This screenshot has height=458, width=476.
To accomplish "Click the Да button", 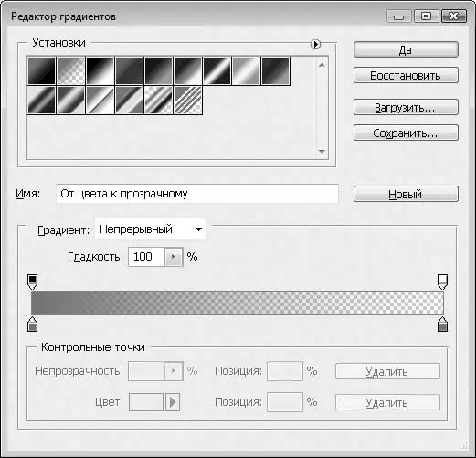I will tap(406, 49).
